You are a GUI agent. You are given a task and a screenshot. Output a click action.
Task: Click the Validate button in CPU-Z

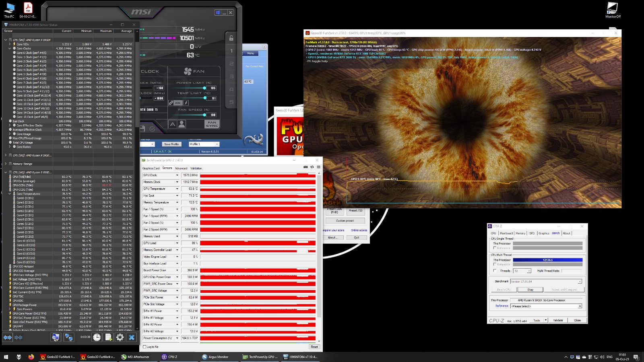click(x=558, y=320)
